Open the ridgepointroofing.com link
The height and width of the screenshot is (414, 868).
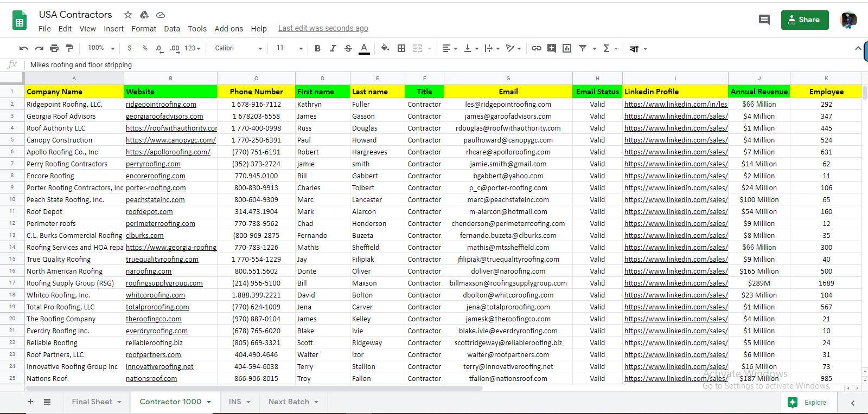(x=161, y=104)
